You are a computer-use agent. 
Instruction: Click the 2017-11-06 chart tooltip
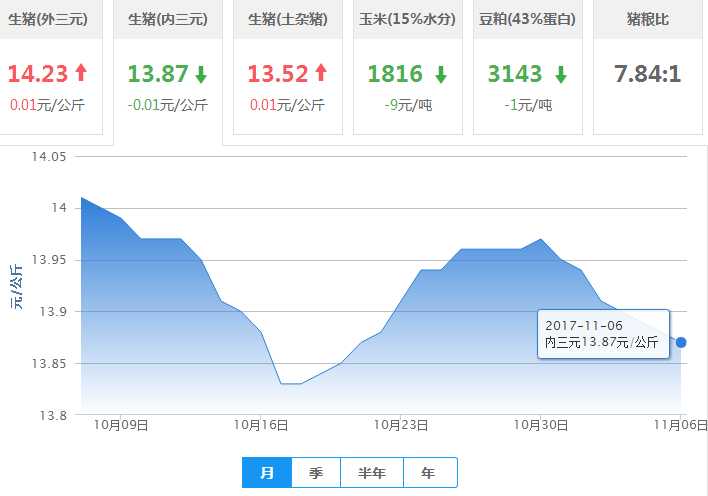coord(602,334)
